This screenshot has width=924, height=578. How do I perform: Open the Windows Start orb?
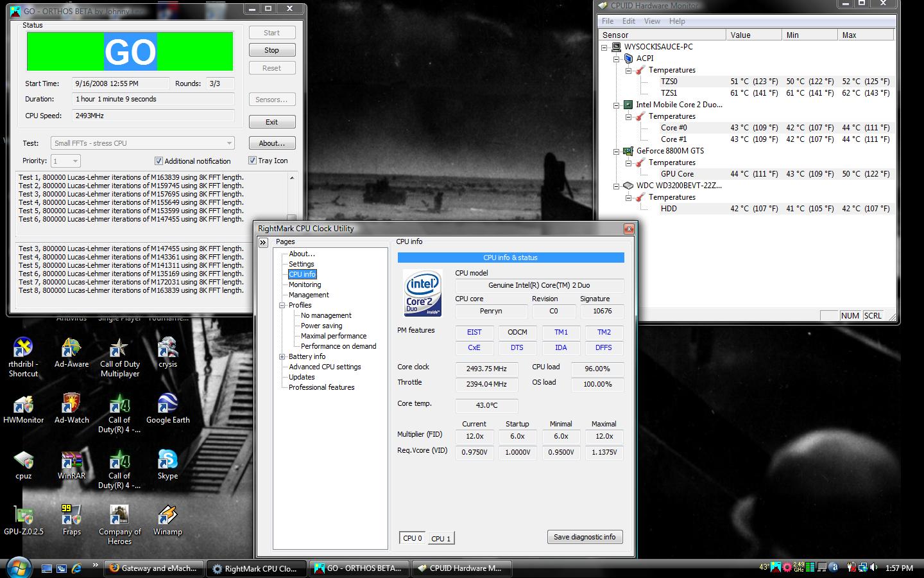[x=17, y=568]
